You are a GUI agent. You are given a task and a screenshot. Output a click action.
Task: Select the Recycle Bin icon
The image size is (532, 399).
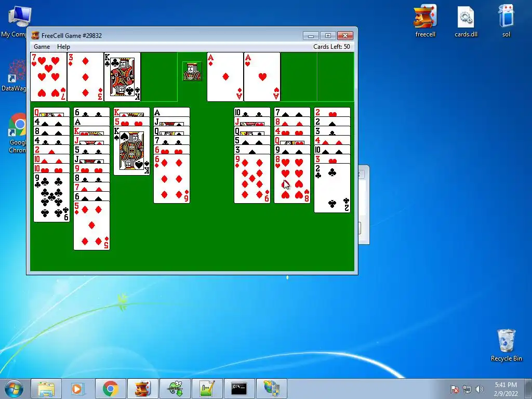click(x=506, y=345)
